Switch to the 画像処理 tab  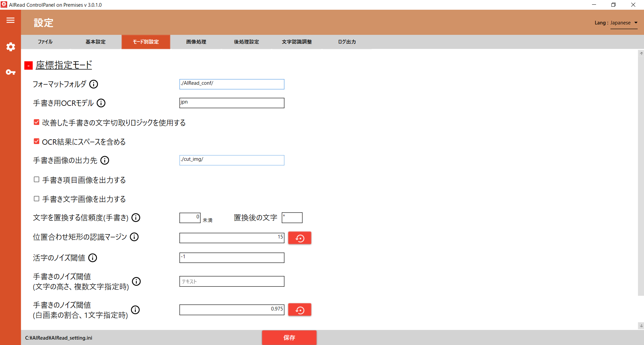pyautogui.click(x=196, y=42)
